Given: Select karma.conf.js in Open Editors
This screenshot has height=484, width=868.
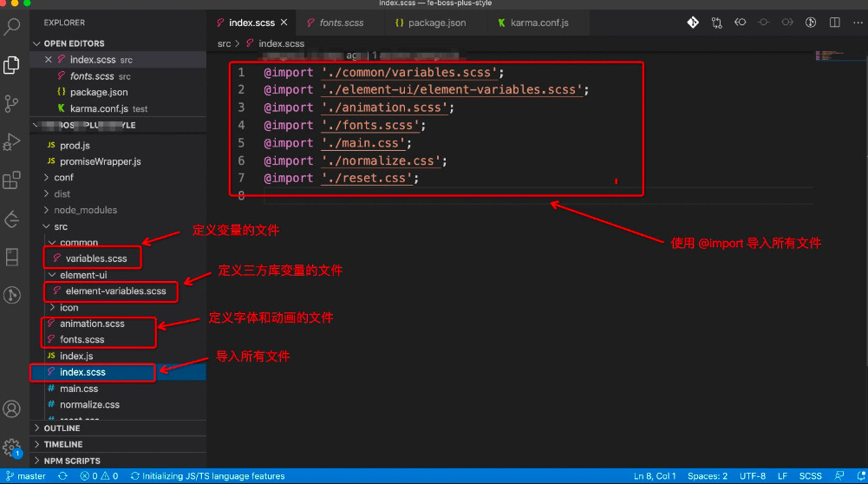Looking at the screenshot, I should click(x=99, y=108).
